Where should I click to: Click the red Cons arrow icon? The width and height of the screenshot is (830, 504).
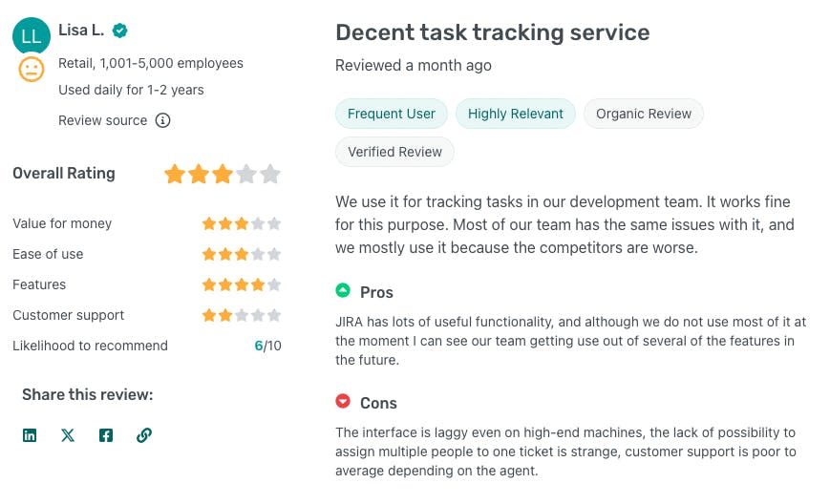click(x=343, y=402)
